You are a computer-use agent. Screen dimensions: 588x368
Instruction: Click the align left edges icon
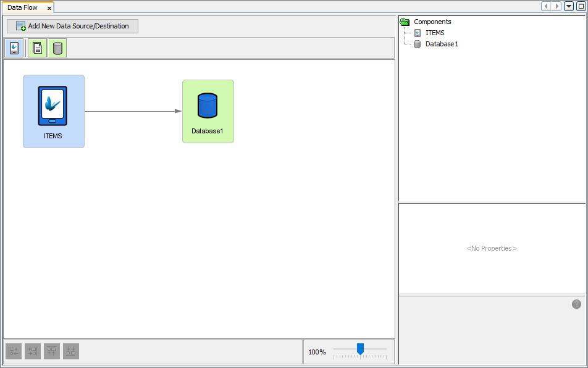click(14, 351)
